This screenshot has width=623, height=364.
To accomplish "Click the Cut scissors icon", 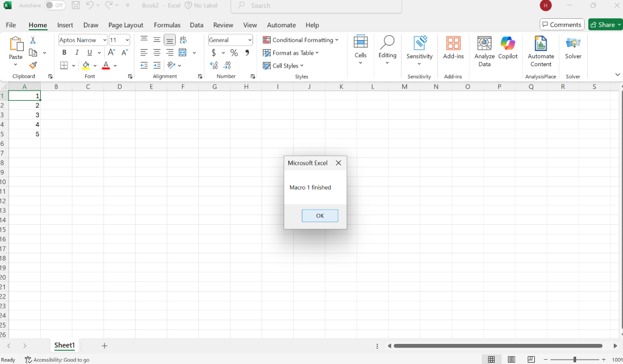I will (33, 40).
